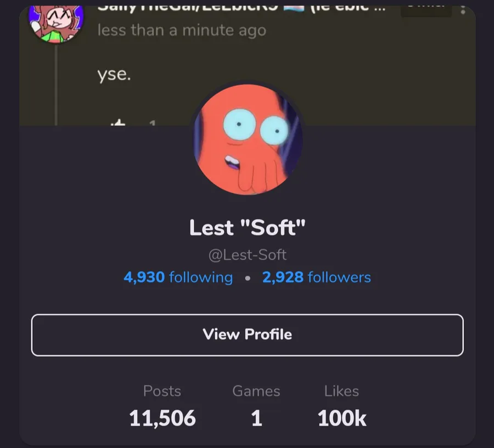The width and height of the screenshot is (494, 448).
Task: Select the Games count 1
Action: point(256,418)
